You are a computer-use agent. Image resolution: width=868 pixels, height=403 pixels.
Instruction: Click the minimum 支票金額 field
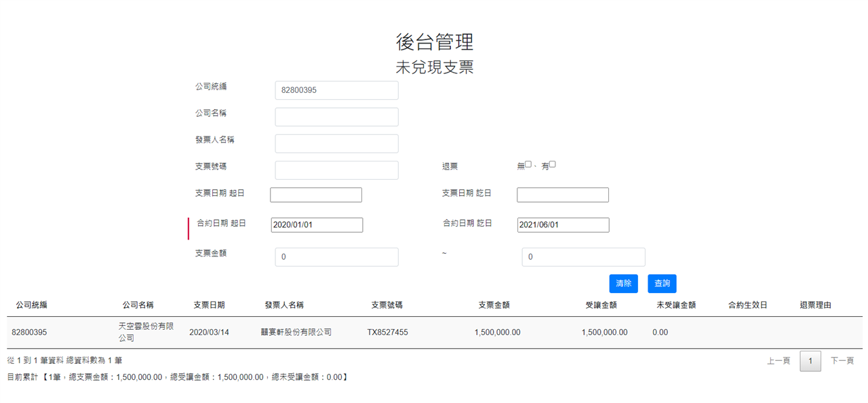tap(336, 257)
